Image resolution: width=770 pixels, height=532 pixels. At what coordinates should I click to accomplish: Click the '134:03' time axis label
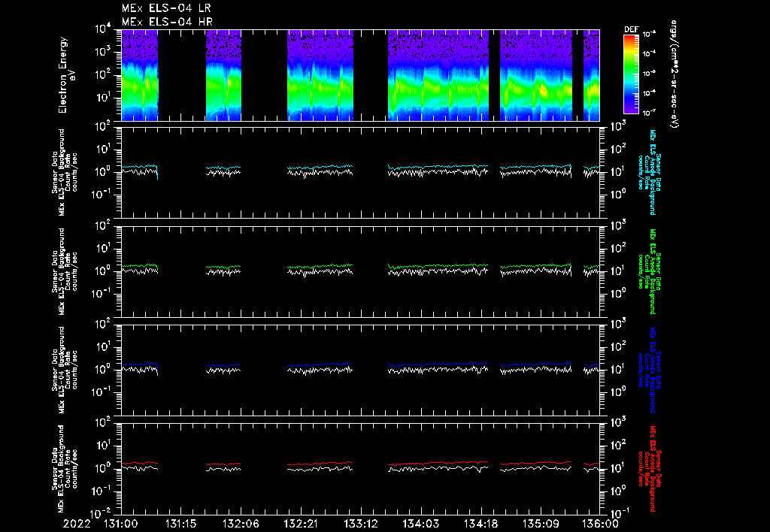coord(420,524)
